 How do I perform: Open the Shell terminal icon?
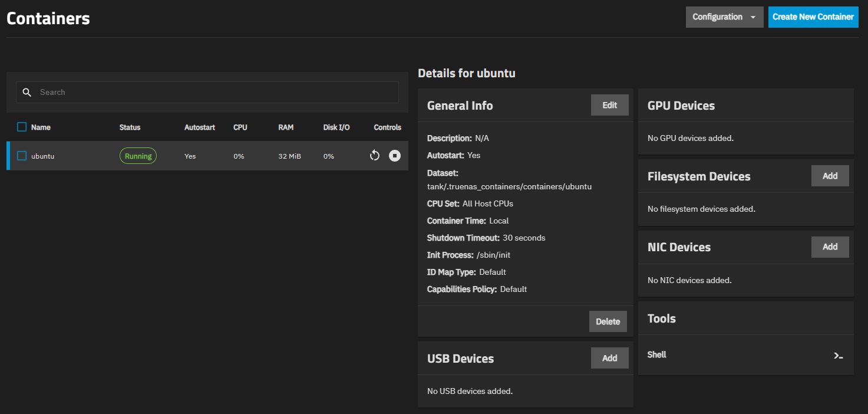point(838,356)
